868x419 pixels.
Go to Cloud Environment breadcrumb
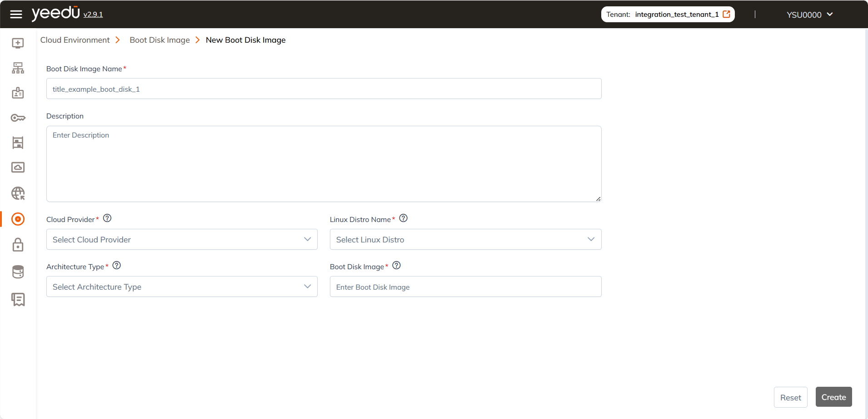[x=75, y=40]
